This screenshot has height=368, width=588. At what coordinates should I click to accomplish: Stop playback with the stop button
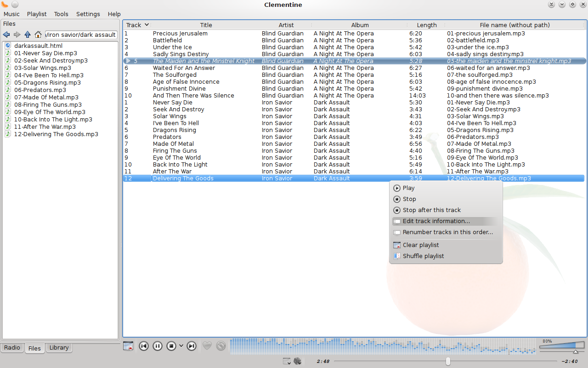[171, 346]
